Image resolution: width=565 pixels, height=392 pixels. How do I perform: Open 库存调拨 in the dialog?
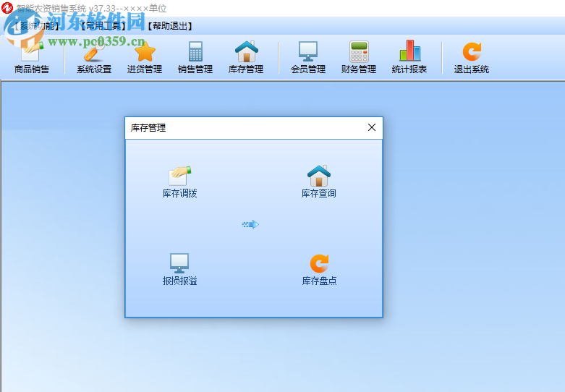coord(180,182)
